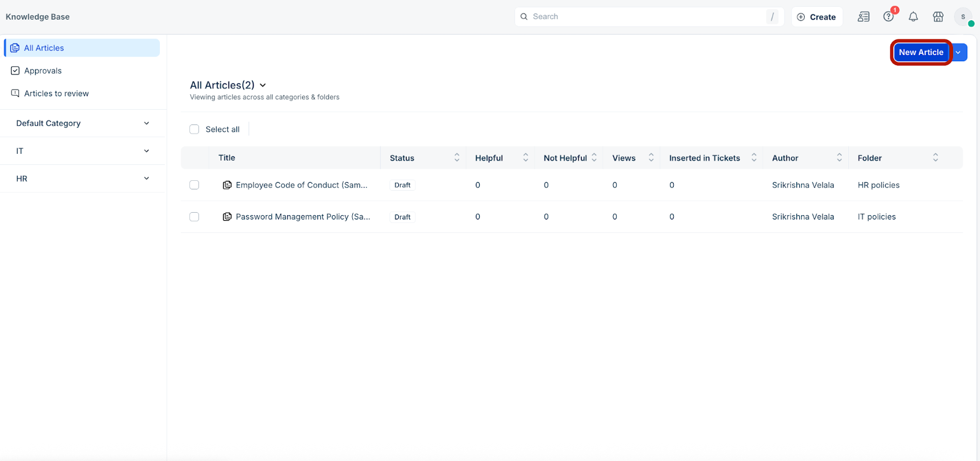The image size is (980, 461).
Task: Click the Create button
Action: [x=817, y=17]
